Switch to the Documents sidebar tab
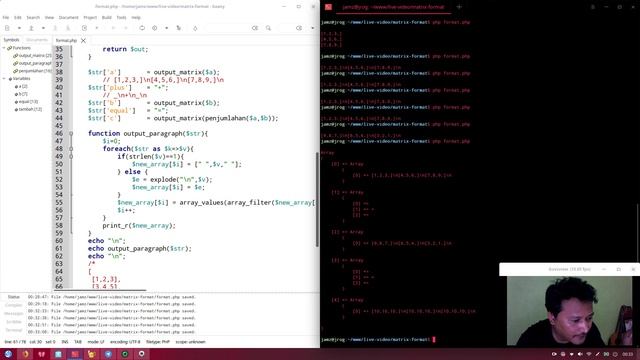This screenshot has height=360, width=640. click(37, 40)
